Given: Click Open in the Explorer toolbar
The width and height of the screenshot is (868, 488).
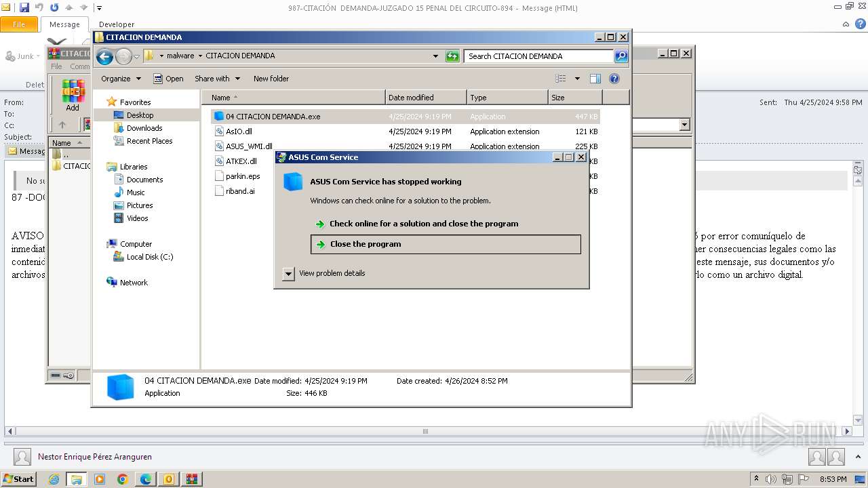Looking at the screenshot, I should [168, 79].
